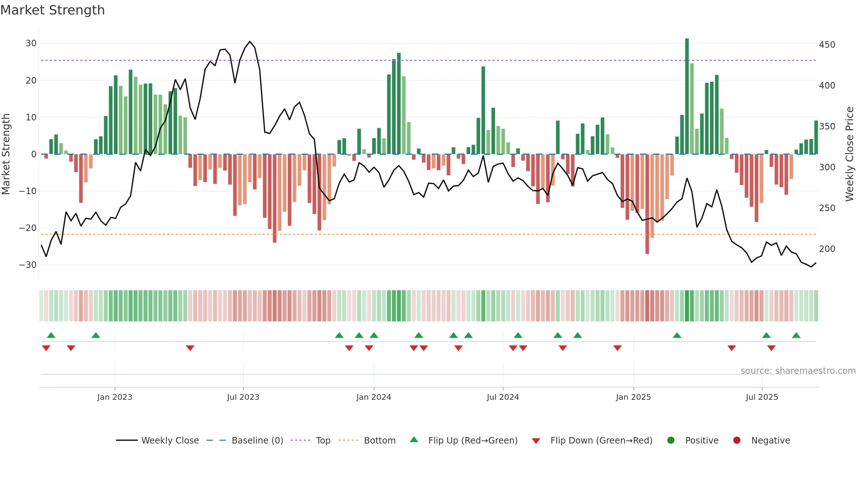The width and height of the screenshot is (868, 488).
Task: Click the last Flip Up marker after Jul 2025
Action: (796, 335)
